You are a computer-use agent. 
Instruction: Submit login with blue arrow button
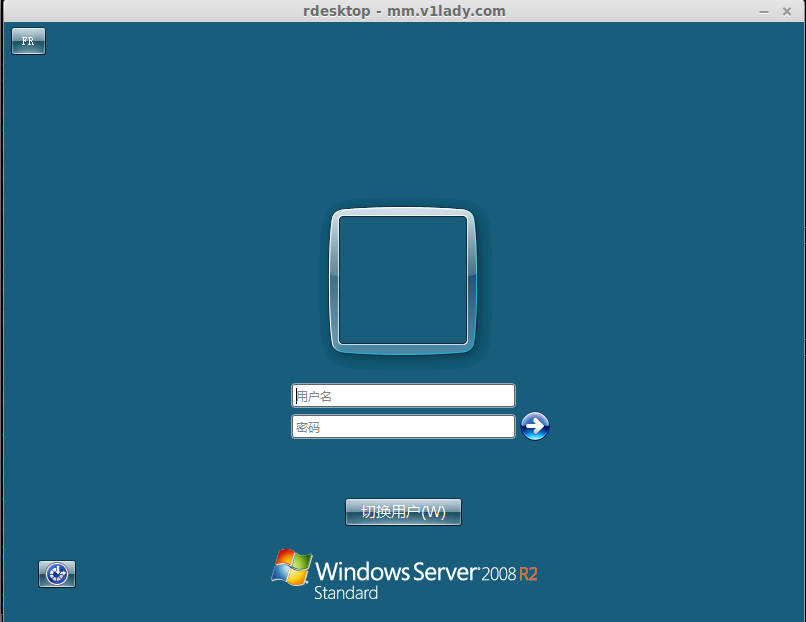535,426
